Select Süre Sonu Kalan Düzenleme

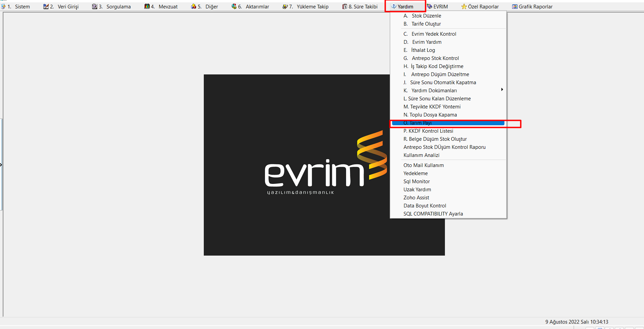(448, 99)
